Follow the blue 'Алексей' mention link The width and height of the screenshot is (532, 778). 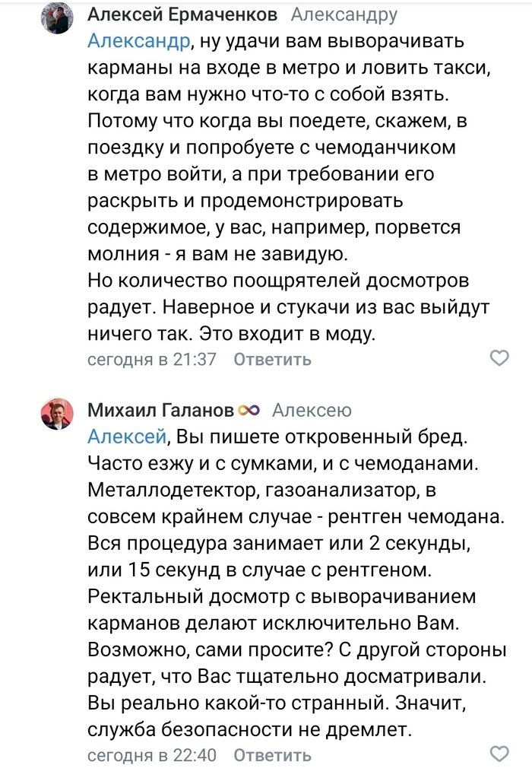pyautogui.click(x=127, y=437)
